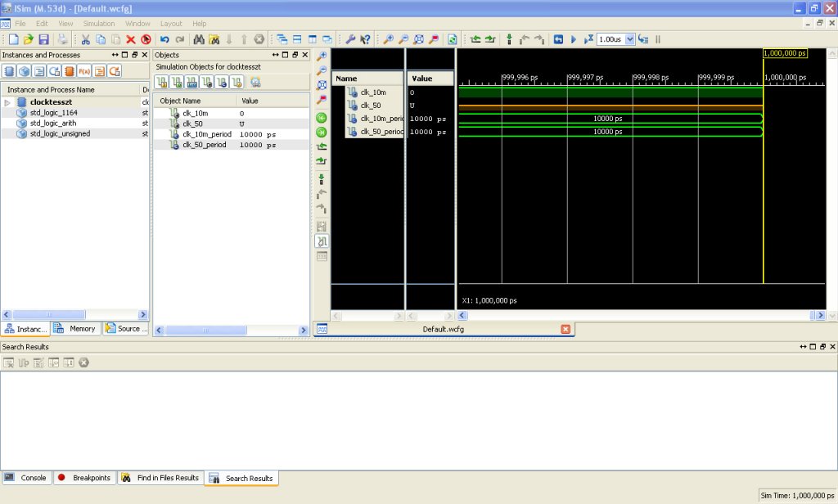Zoom in from waveform side toolbar
The image size is (838, 504).
pyautogui.click(x=322, y=56)
